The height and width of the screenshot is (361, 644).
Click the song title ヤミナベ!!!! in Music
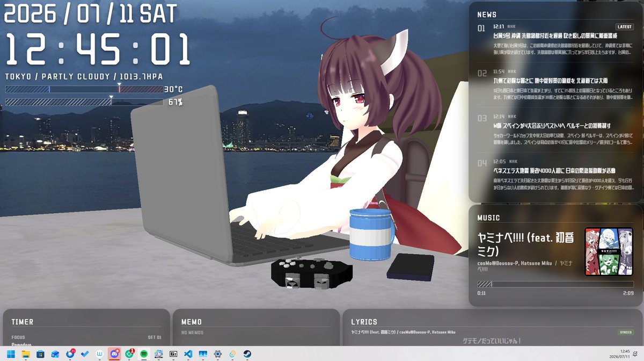pos(526,244)
